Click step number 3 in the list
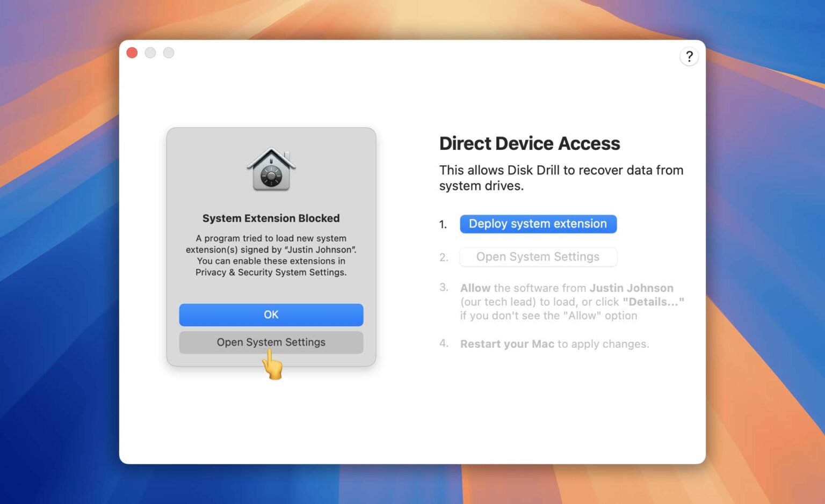 pyautogui.click(x=444, y=288)
